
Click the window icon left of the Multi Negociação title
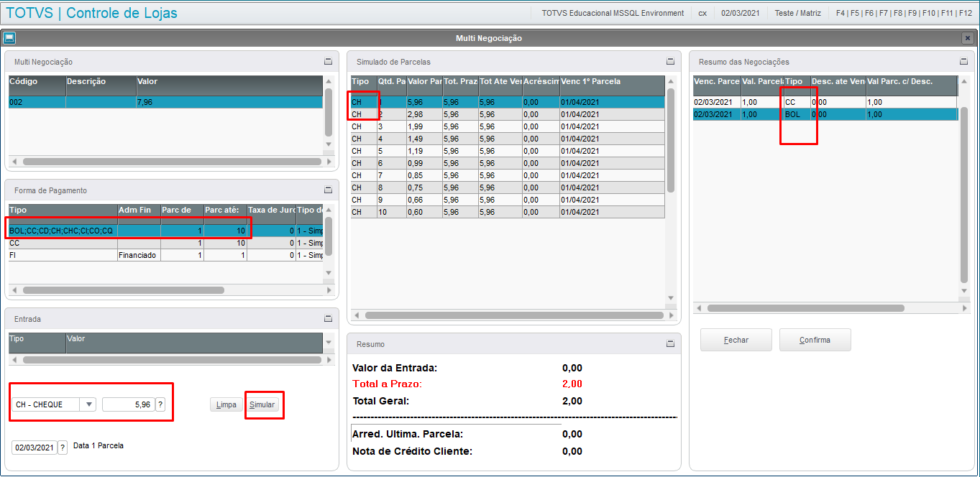[x=9, y=38]
